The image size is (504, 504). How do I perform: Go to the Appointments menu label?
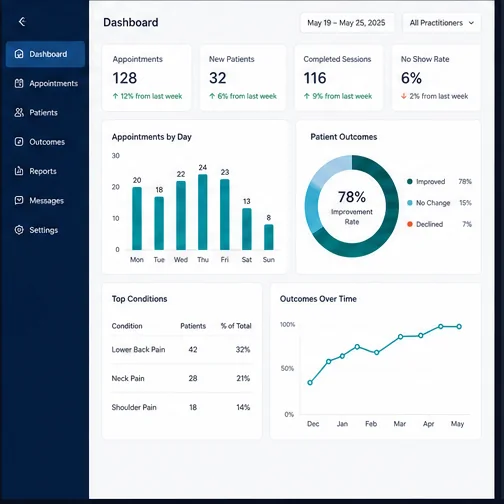click(53, 83)
